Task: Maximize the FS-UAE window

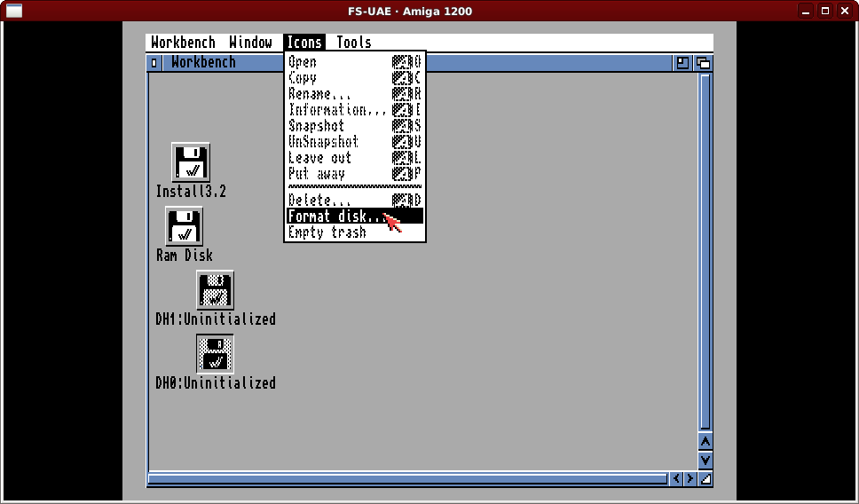Action: (825, 11)
